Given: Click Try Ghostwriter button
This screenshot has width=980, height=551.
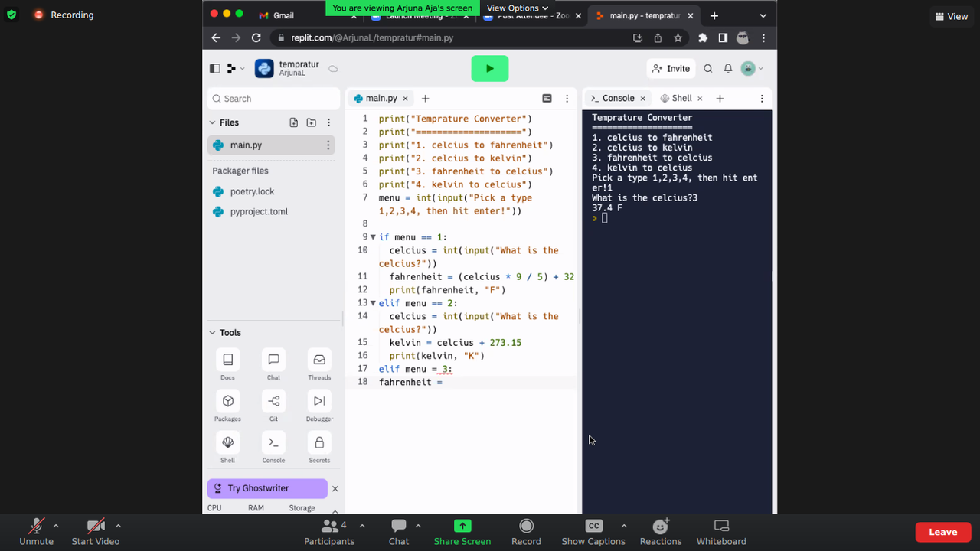Looking at the screenshot, I should click(x=267, y=488).
